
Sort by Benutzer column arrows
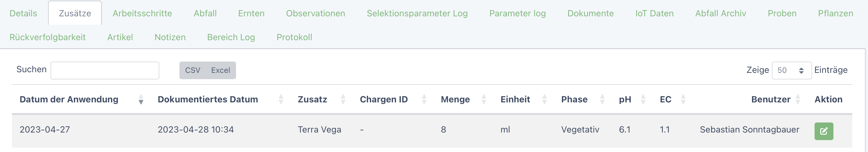(798, 100)
